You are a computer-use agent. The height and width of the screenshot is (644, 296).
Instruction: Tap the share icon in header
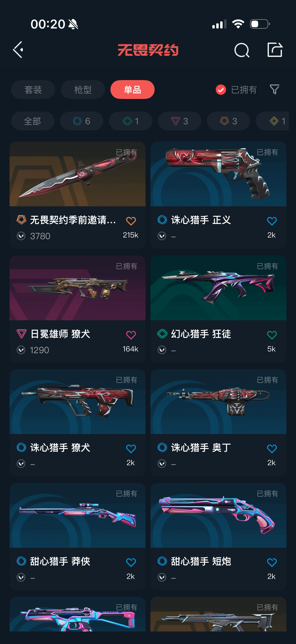click(275, 50)
